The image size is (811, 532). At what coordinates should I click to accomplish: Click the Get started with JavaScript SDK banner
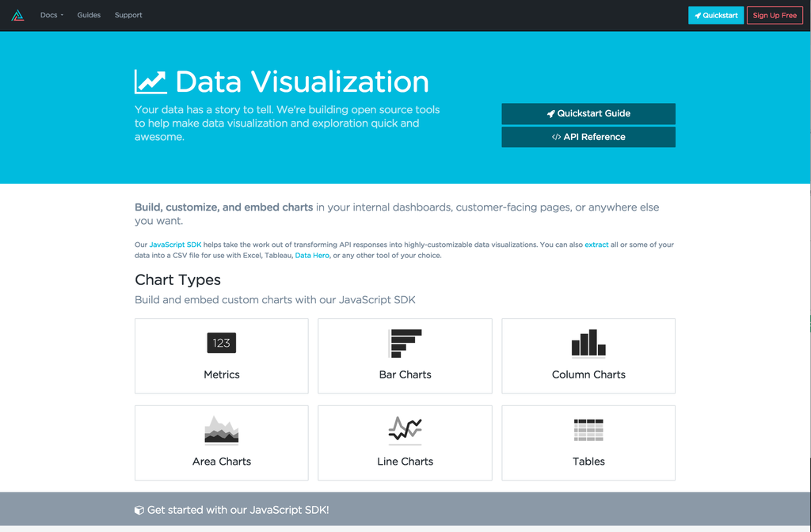coord(238,510)
